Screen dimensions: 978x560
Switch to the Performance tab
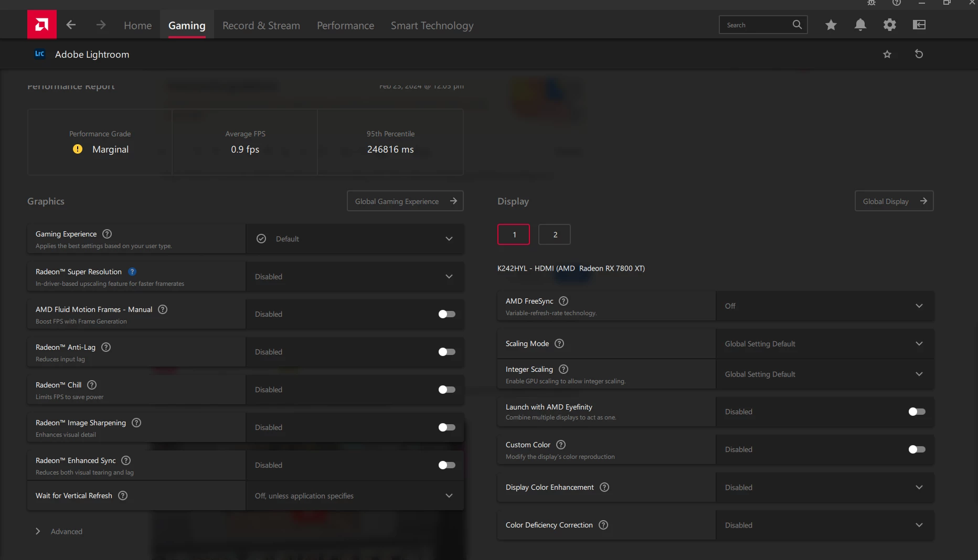click(x=345, y=25)
